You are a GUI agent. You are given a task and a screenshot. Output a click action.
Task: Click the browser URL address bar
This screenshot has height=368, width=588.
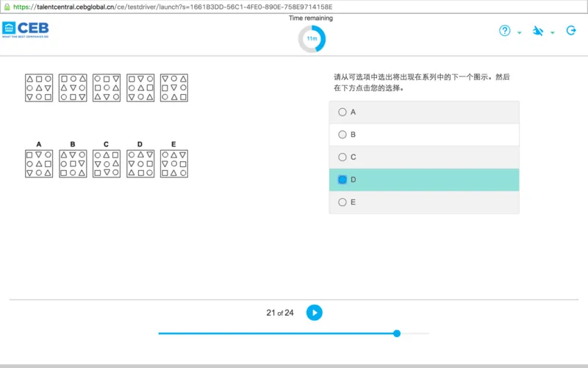294,7
